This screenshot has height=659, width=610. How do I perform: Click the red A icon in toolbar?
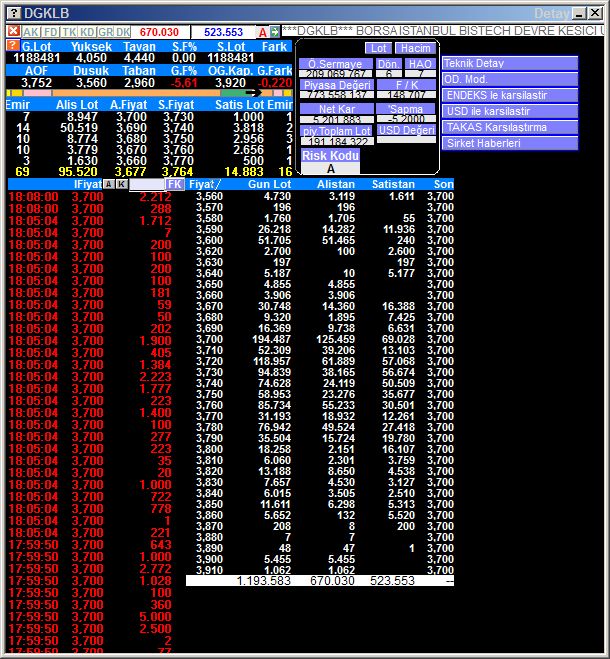(x=262, y=32)
